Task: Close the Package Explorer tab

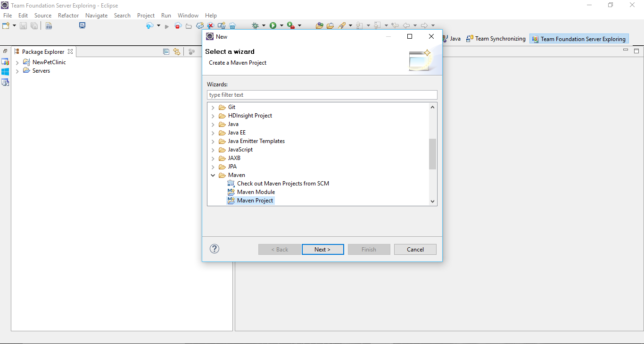Action: [x=70, y=51]
